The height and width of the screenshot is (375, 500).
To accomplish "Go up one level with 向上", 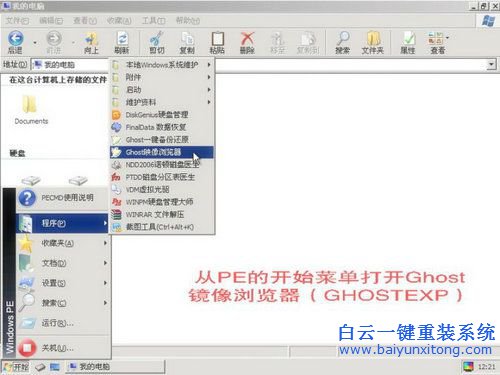I will (x=91, y=42).
